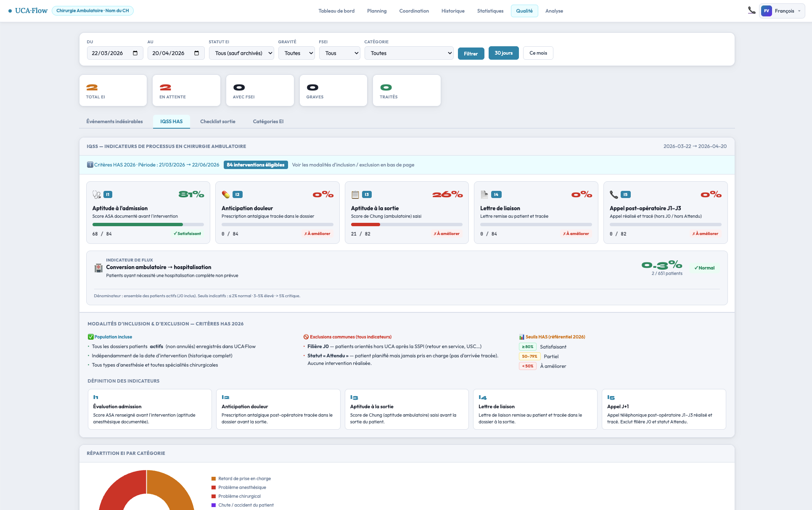Screen dimensions: 812x510
Task: Click the UCA·Flow logo
Action: tap(28, 11)
